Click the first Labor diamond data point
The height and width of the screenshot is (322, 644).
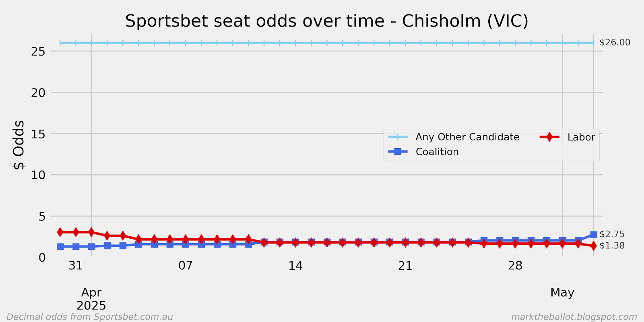[60, 232]
